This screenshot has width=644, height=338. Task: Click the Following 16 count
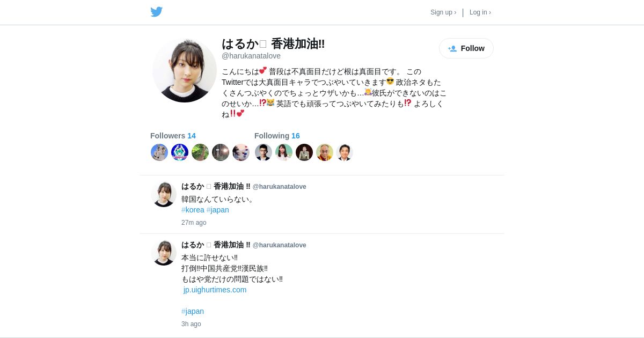(x=277, y=136)
